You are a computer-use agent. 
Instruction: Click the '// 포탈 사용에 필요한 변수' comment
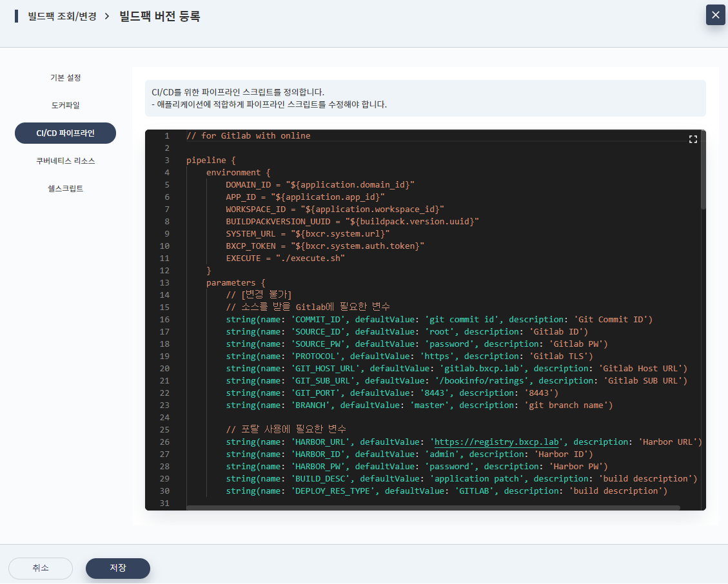[286, 429]
